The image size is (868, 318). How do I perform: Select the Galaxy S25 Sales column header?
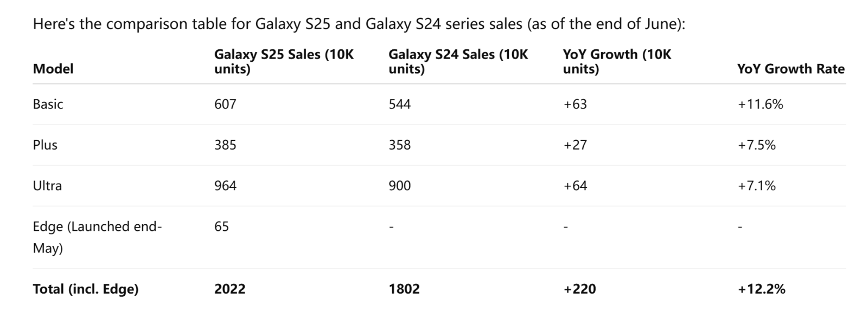coord(284,62)
